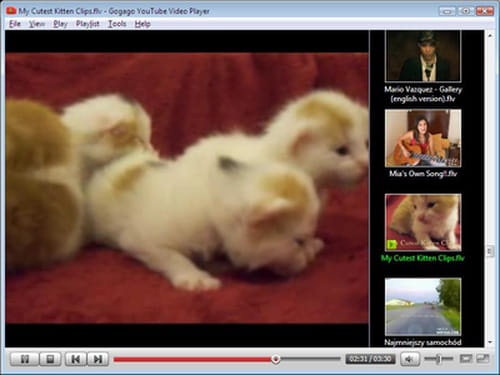
Task: Open the View menu
Action: (x=37, y=24)
